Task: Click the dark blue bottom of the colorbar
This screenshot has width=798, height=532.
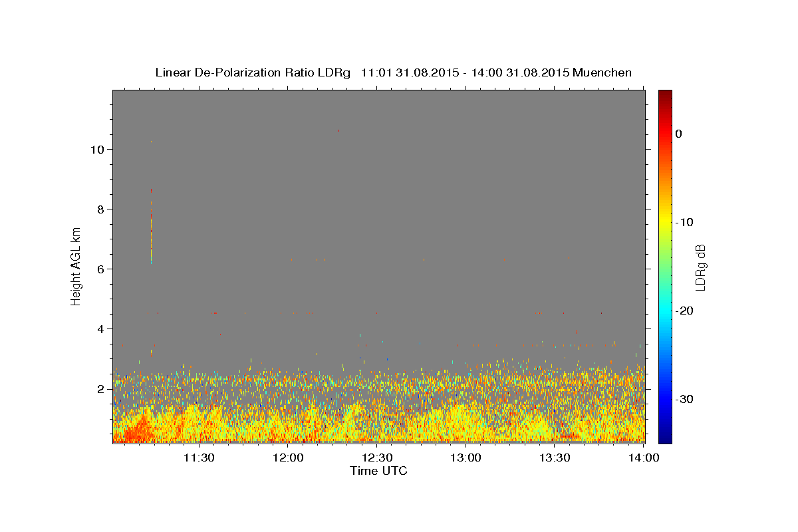Action: pos(665,436)
